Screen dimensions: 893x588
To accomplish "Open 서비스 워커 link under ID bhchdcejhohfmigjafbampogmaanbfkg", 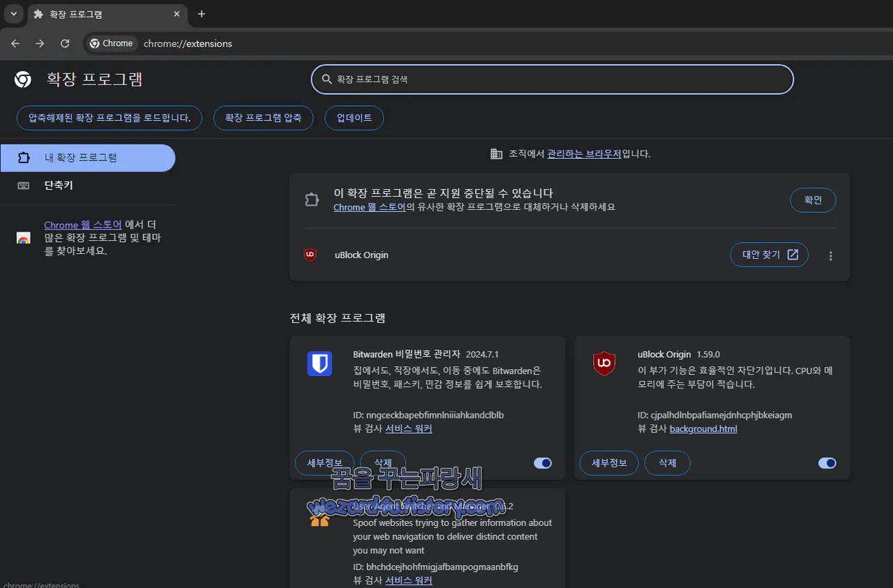I will (409, 580).
